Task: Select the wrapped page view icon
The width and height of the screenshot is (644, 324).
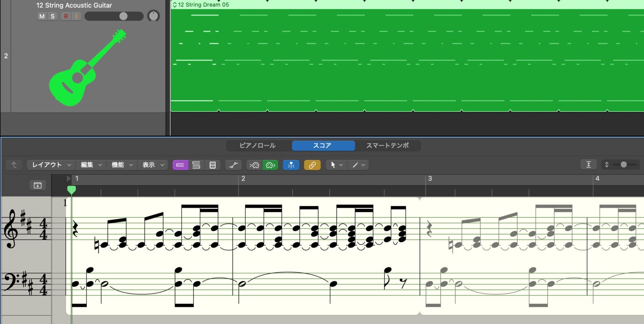Action: 213,165
